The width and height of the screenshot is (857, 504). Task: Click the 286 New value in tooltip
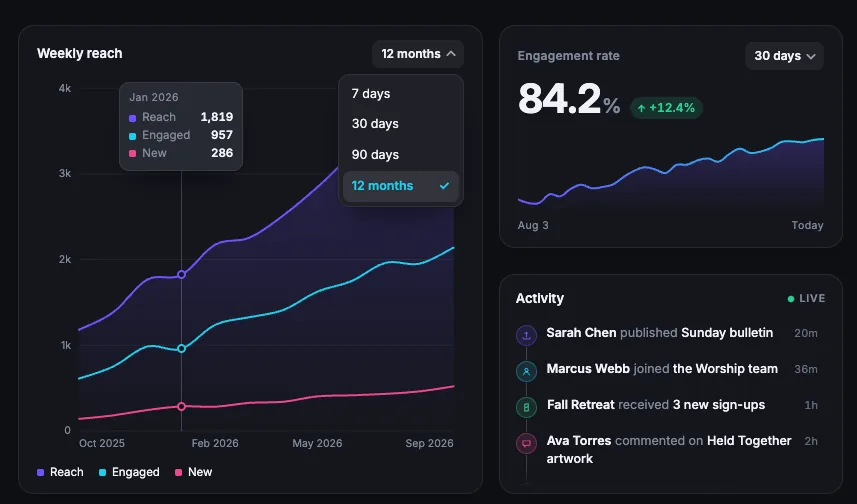click(222, 153)
